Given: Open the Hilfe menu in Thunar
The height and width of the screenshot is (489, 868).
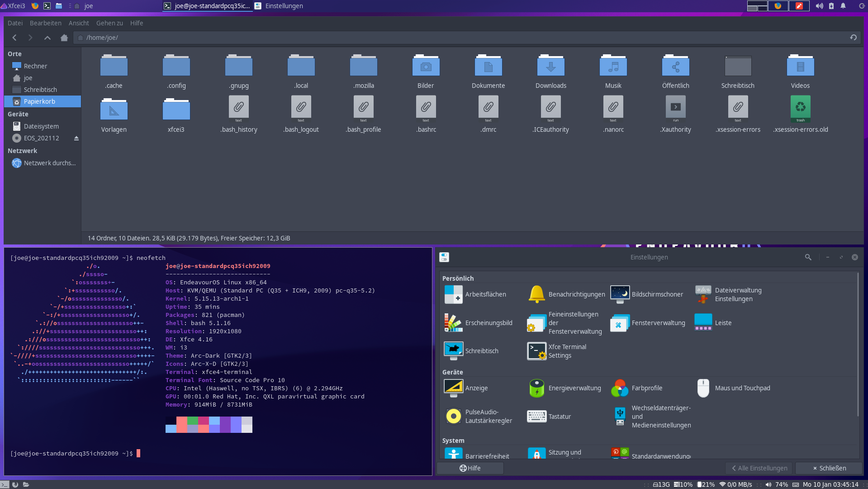Looking at the screenshot, I should (137, 23).
